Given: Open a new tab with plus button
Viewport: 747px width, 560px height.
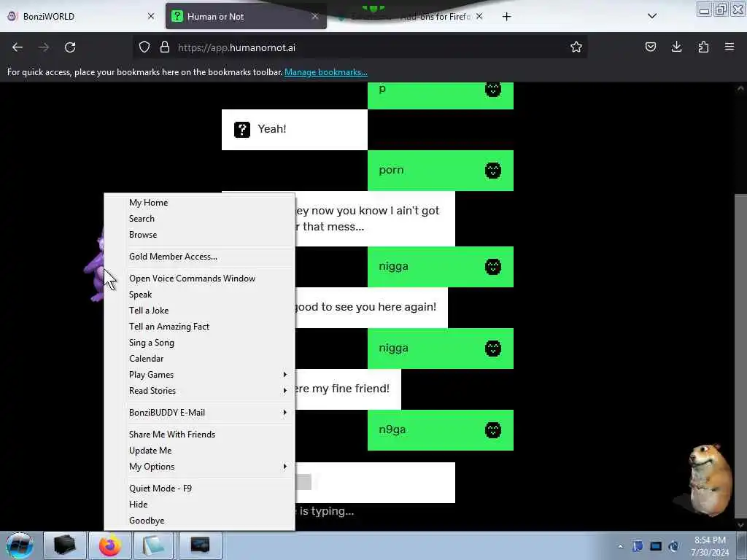Looking at the screenshot, I should pos(506,17).
